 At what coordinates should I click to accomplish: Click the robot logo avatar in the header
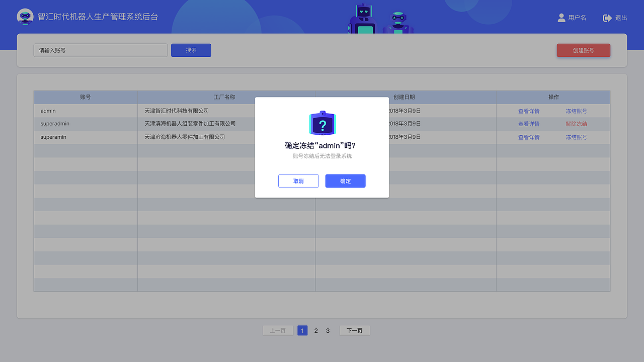25,17
